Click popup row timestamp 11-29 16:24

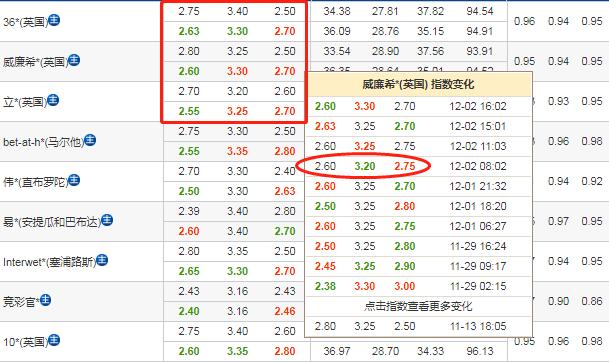[478, 246]
